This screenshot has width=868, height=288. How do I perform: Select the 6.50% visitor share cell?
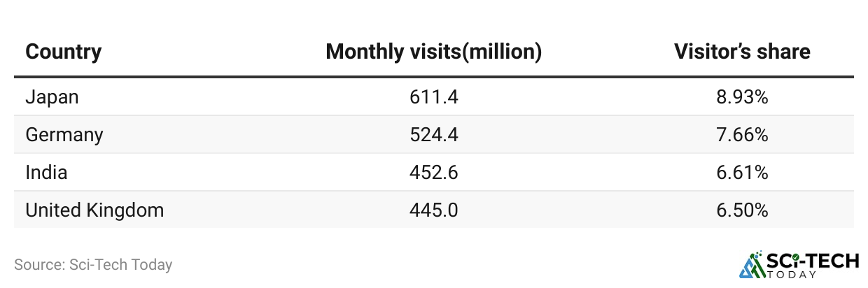coord(742,210)
